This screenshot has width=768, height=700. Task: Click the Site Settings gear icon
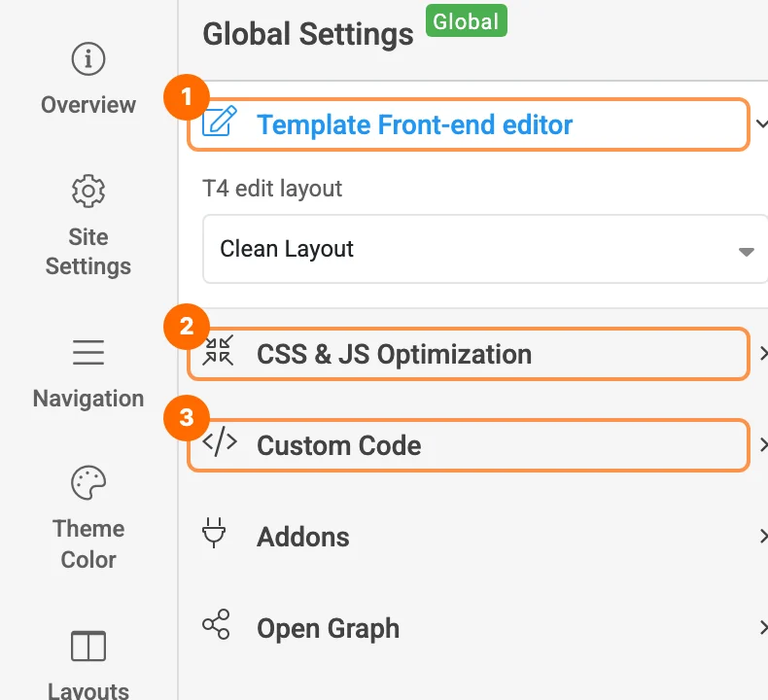88,192
